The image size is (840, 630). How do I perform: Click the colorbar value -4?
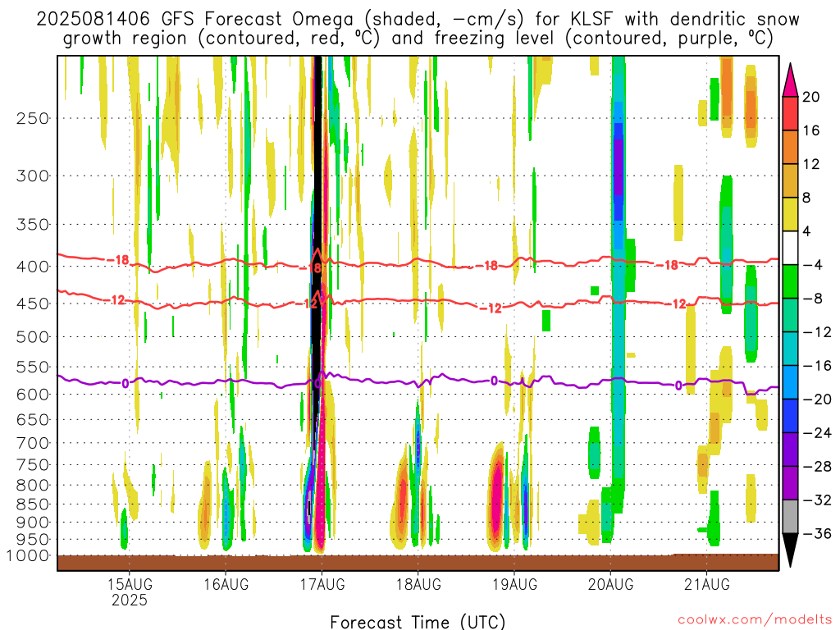click(x=812, y=265)
